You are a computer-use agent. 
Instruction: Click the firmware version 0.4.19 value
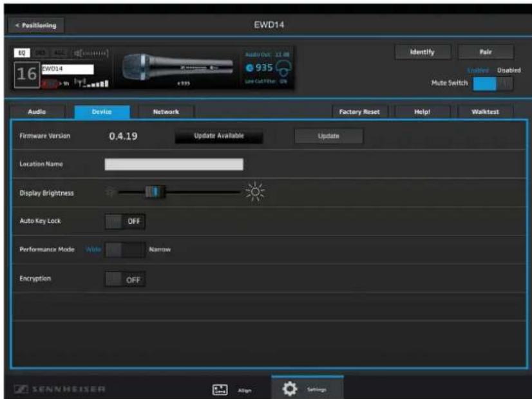point(123,136)
